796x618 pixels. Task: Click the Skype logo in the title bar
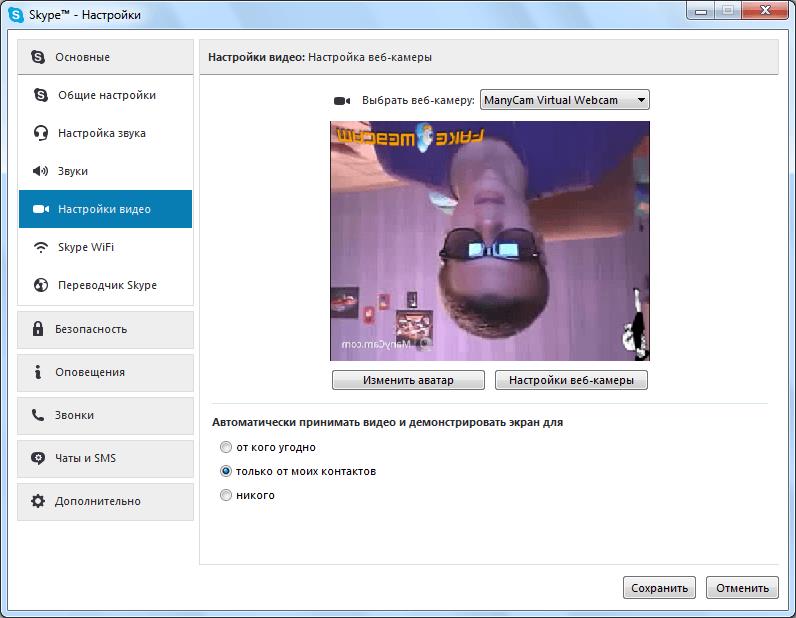pos(16,15)
